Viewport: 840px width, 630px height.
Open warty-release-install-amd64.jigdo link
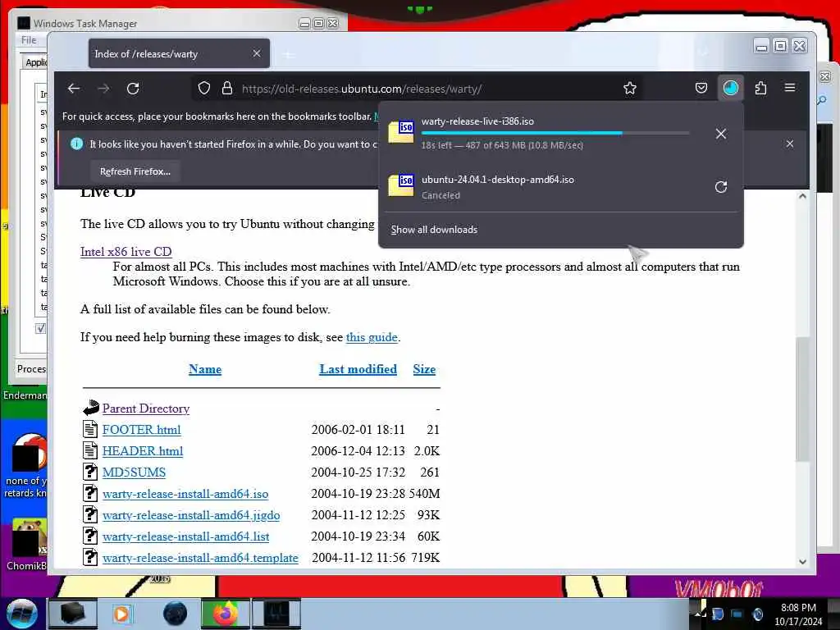191,515
